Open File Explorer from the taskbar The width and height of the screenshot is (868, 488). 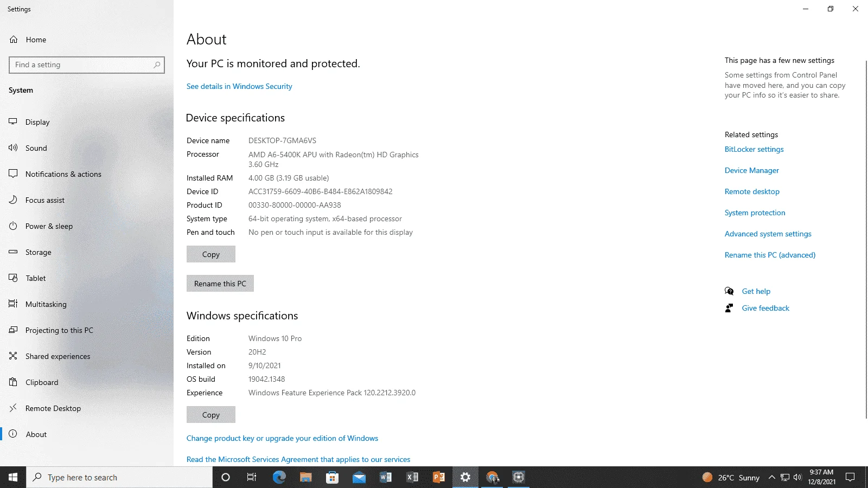pos(305,477)
